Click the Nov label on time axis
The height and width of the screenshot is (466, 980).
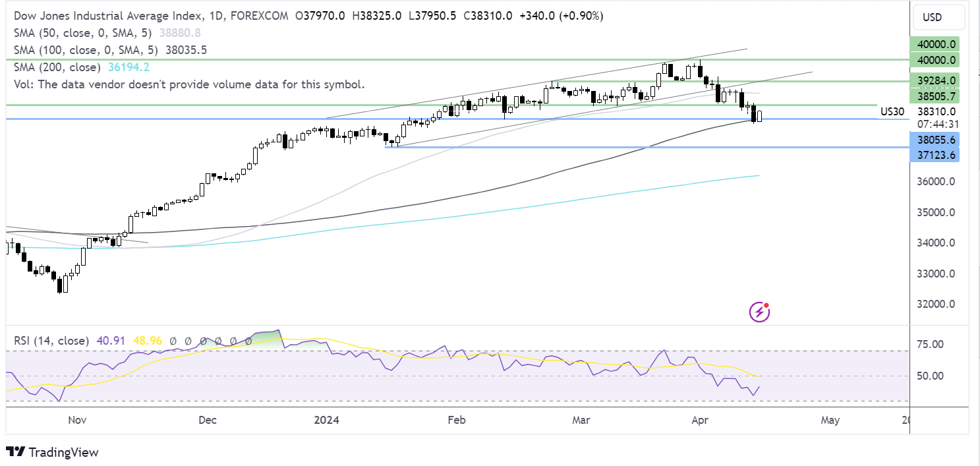pyautogui.click(x=76, y=420)
